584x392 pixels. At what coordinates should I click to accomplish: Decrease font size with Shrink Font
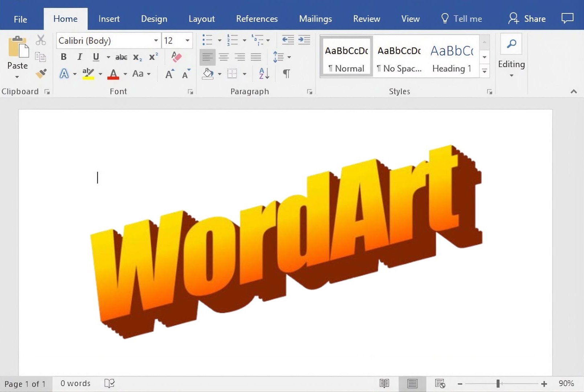pos(187,74)
